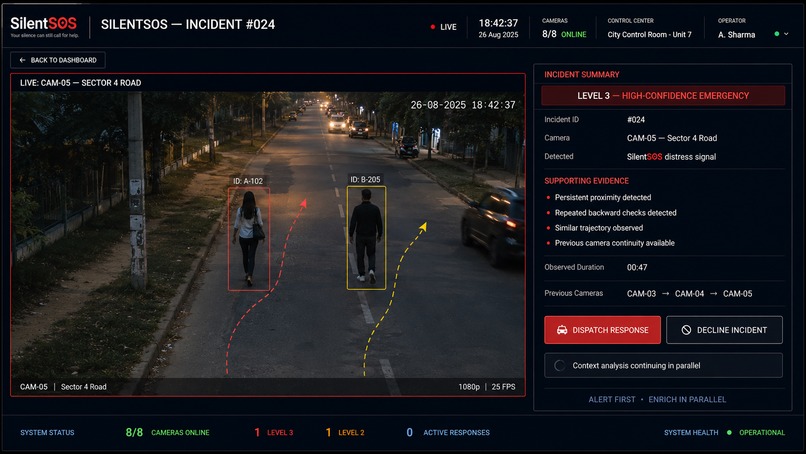Click the Supporting Evidence heading

[x=587, y=181]
